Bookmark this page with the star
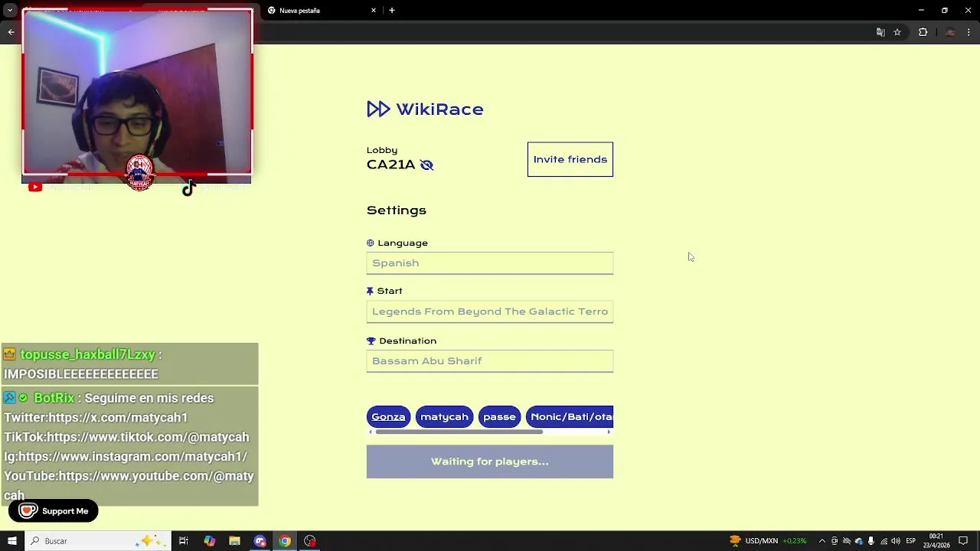Image resolution: width=980 pixels, height=551 pixels. [x=897, y=32]
